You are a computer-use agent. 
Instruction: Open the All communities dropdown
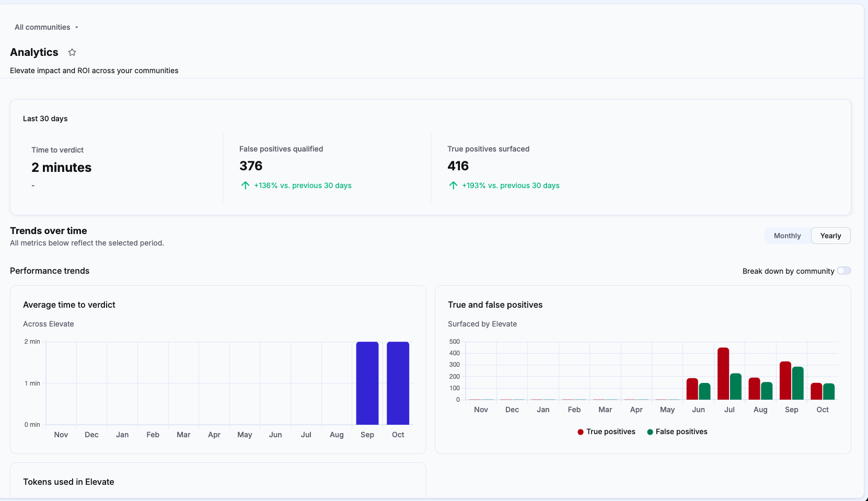pyautogui.click(x=47, y=27)
